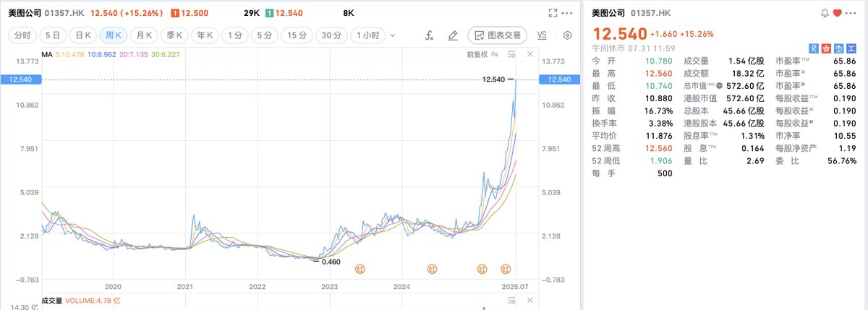Click the dividend marker in 2023
Viewport: 868px width, 310px height.
tap(359, 270)
